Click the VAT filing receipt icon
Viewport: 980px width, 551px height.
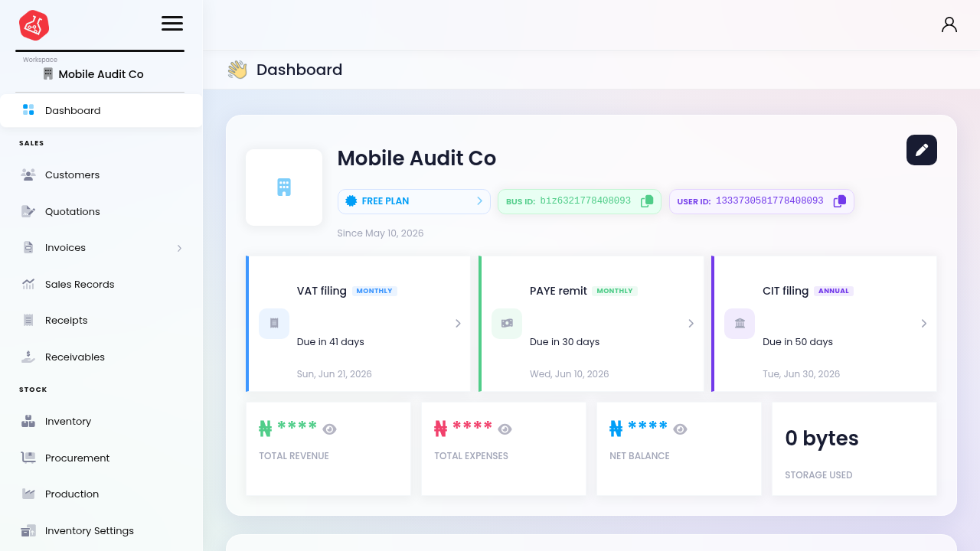coord(274,324)
